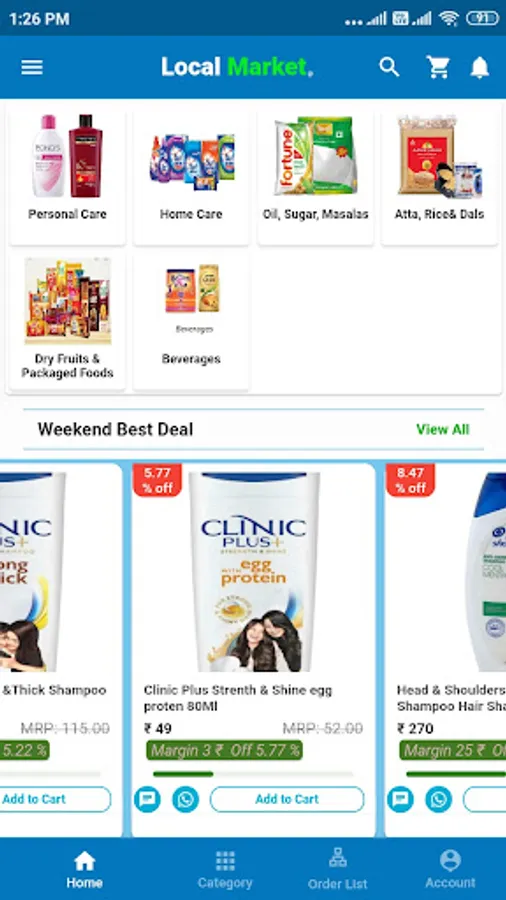The height and width of the screenshot is (900, 506).
Task: Open the Home Care category
Action: pos(191,174)
